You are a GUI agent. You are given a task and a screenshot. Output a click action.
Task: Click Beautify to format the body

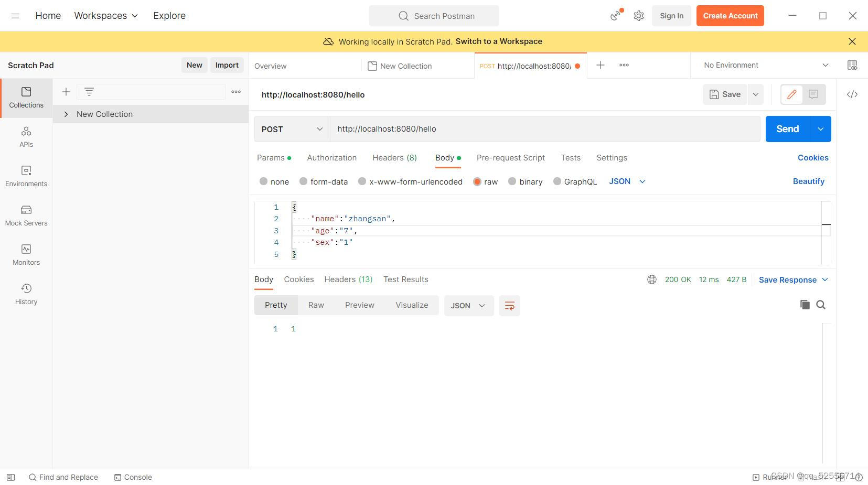[x=809, y=181]
